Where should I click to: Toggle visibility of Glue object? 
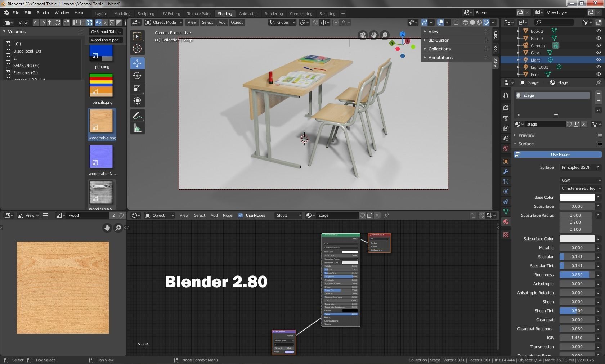click(599, 53)
